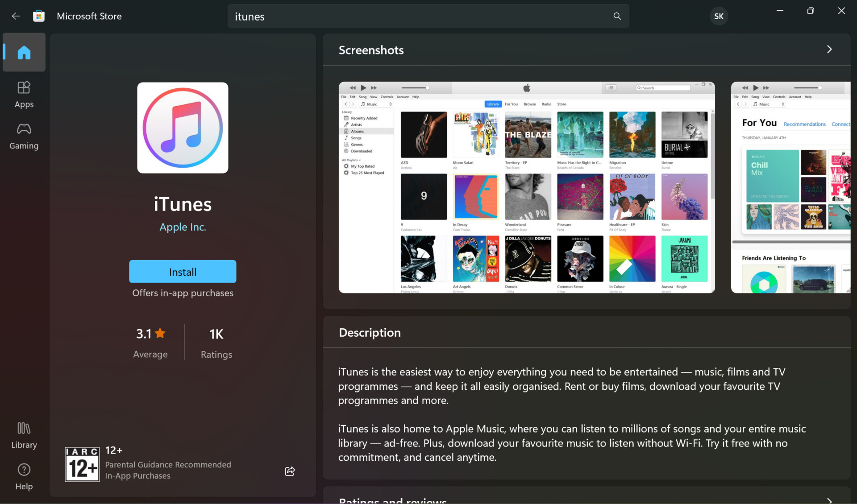Click the IARC 12+ rating badge
This screenshot has height=504, width=857.
[x=82, y=464]
